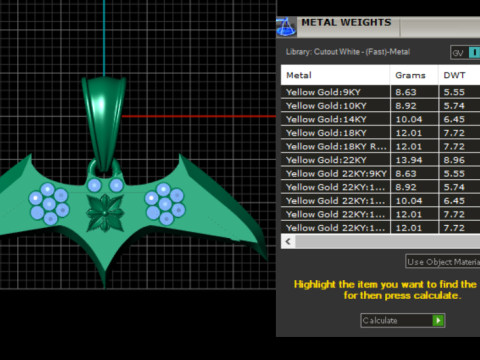The image size is (480, 360).
Task: Click the Calculate button
Action: tap(403, 321)
